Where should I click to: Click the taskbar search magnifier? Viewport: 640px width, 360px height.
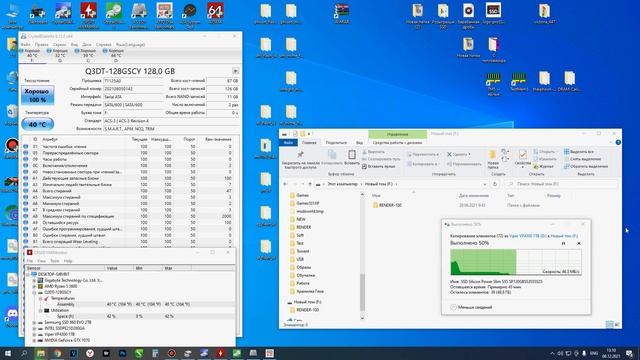click(24, 353)
